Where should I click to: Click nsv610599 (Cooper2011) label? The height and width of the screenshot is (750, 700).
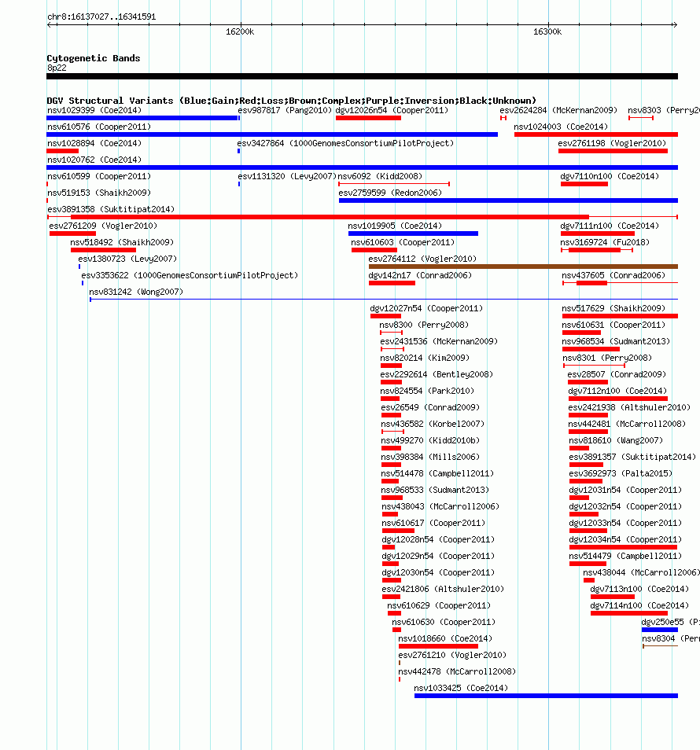pyautogui.click(x=99, y=177)
